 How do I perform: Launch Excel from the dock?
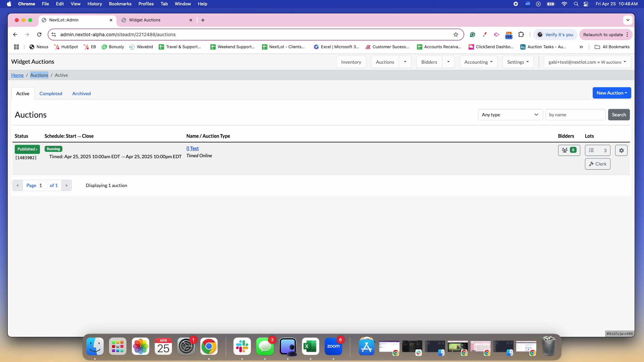(310, 347)
